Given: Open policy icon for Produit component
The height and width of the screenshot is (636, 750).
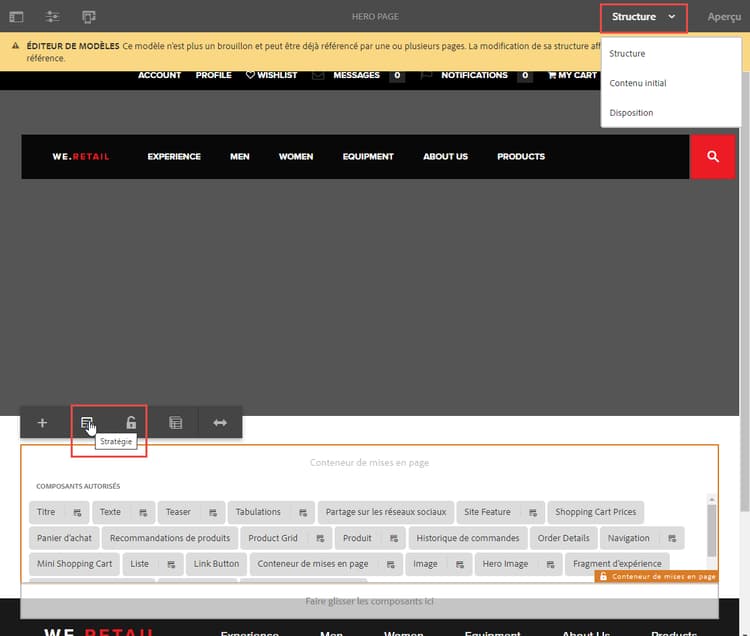Looking at the screenshot, I should tap(394, 538).
